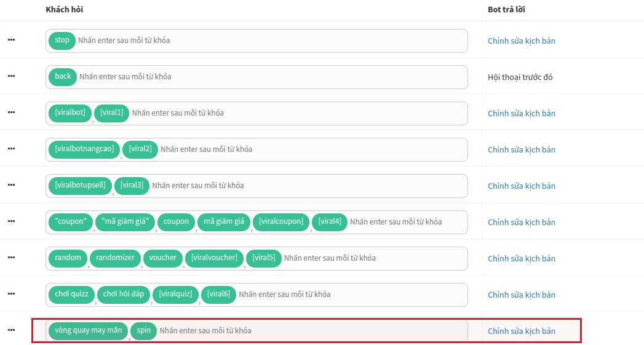Image resolution: width=644 pixels, height=345 pixels.
Task: Open the three-dot menu for the stop row
Action: click(x=11, y=40)
